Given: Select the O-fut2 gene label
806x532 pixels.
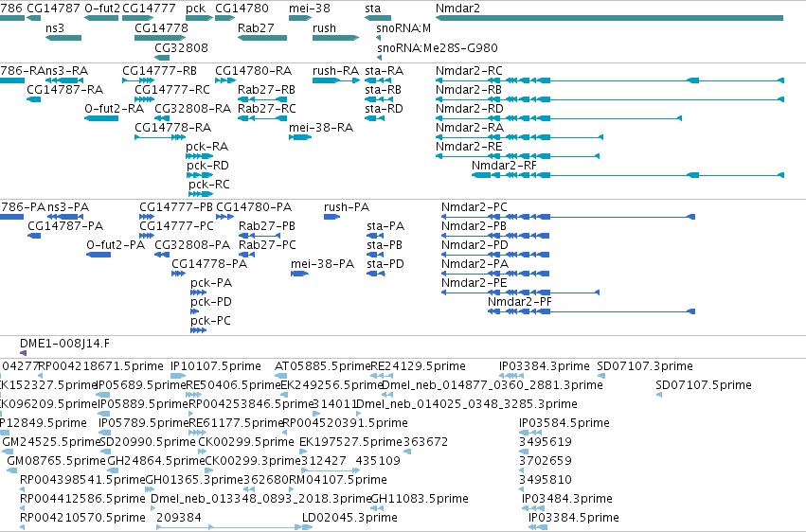Looking at the screenshot, I should click(x=102, y=9).
